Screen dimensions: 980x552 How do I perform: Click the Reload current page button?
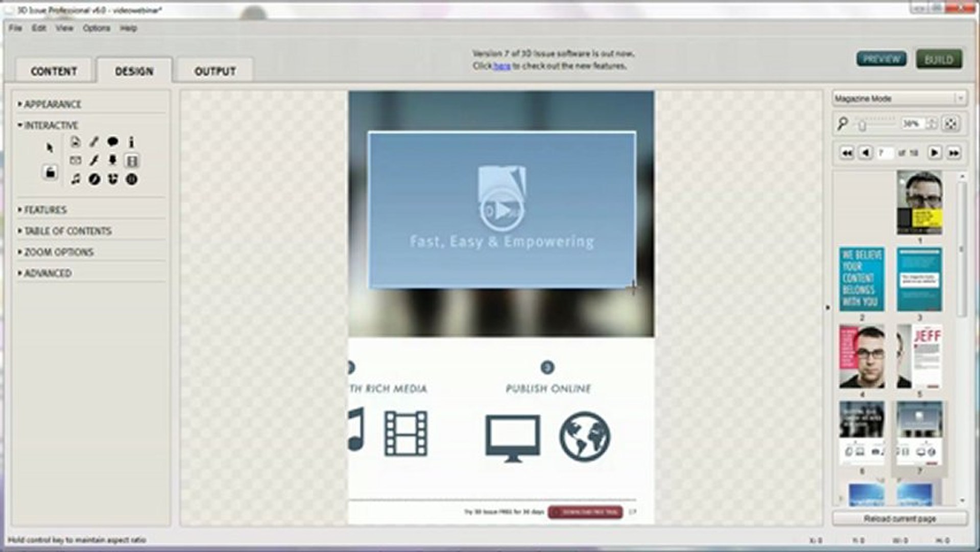pos(900,518)
